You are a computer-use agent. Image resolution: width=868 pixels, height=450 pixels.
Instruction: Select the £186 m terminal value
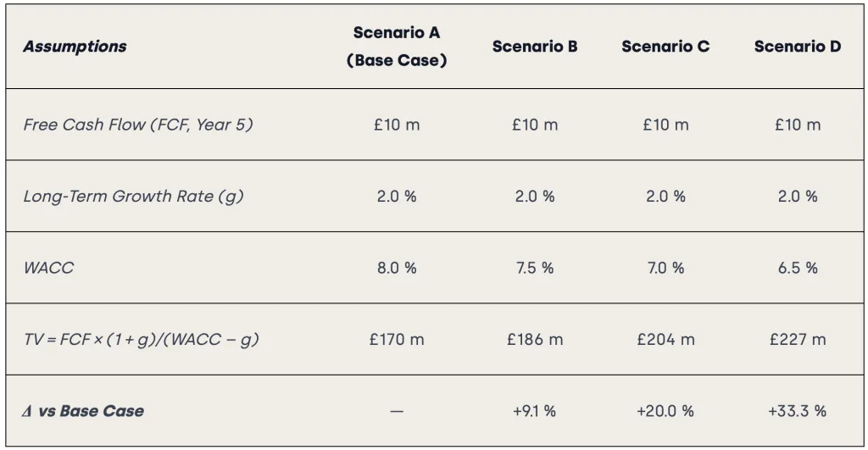point(535,339)
